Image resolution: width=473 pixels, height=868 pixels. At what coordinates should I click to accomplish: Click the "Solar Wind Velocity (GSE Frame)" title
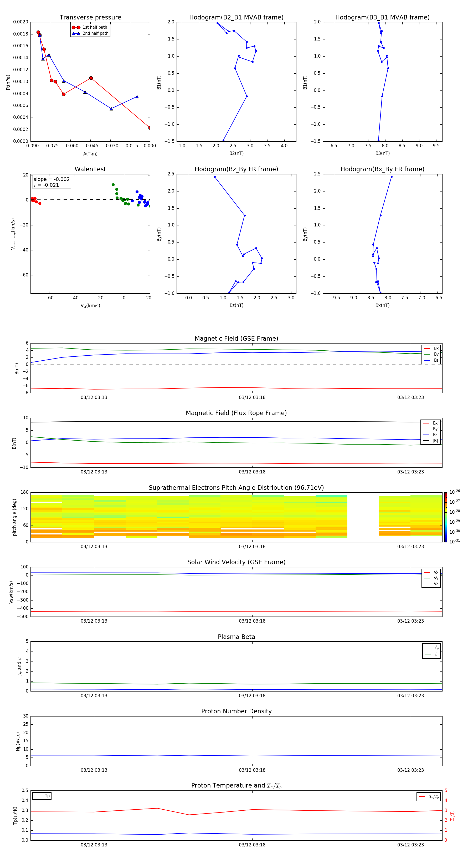(236, 562)
